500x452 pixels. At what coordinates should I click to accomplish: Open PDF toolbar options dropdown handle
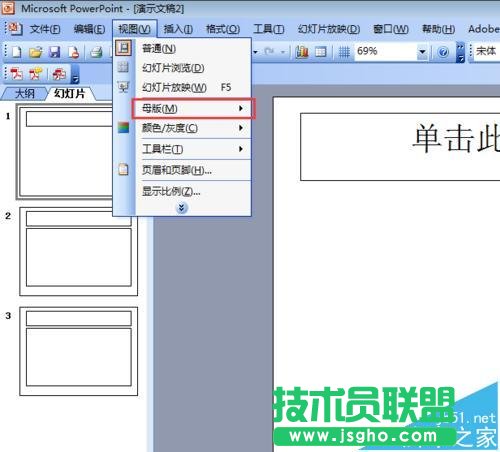(x=75, y=74)
